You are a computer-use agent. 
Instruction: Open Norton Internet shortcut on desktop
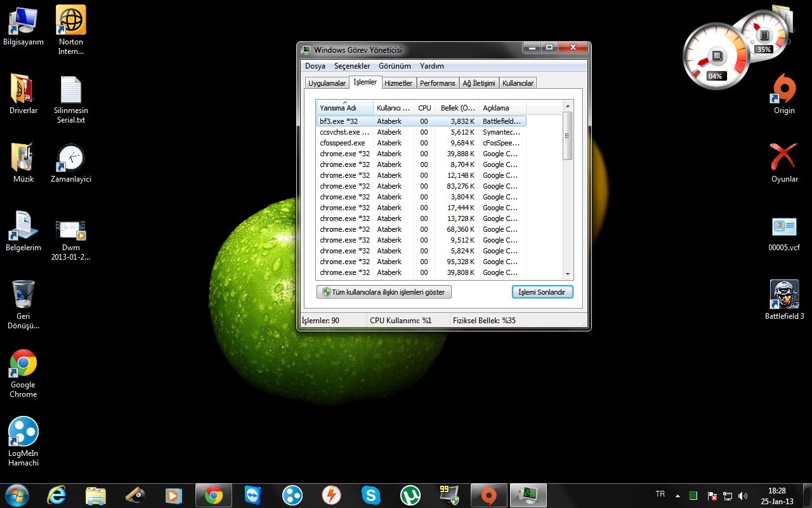71,29
